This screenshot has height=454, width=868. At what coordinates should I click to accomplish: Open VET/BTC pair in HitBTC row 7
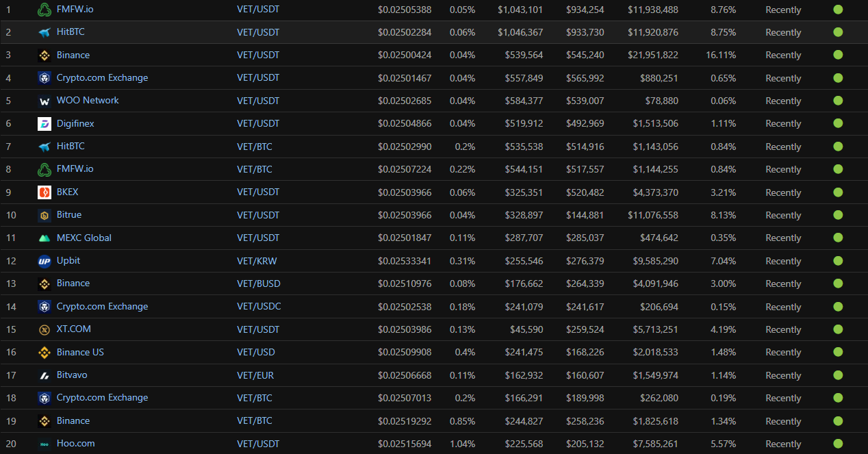[x=255, y=147]
